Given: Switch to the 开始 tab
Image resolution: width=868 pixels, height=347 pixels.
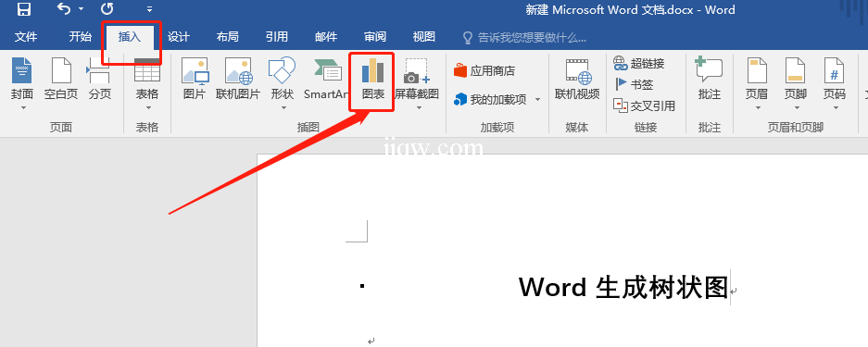Looking at the screenshot, I should pyautogui.click(x=81, y=37).
